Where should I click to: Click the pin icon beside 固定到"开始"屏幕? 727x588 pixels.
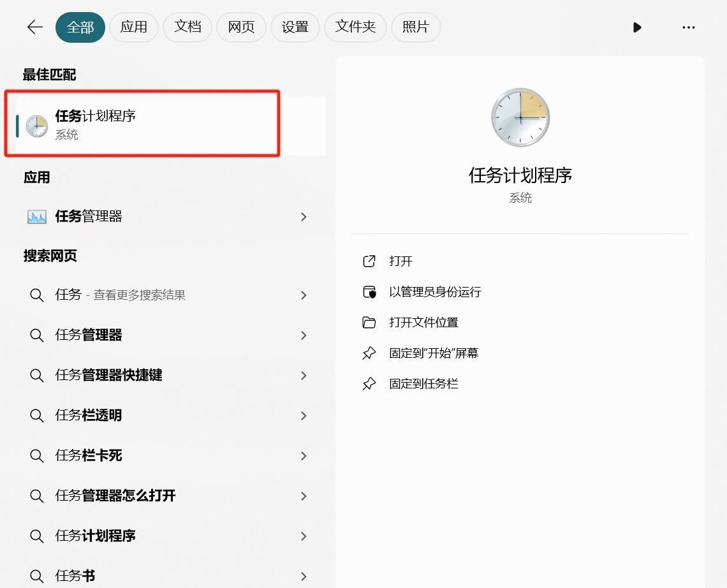[369, 353]
